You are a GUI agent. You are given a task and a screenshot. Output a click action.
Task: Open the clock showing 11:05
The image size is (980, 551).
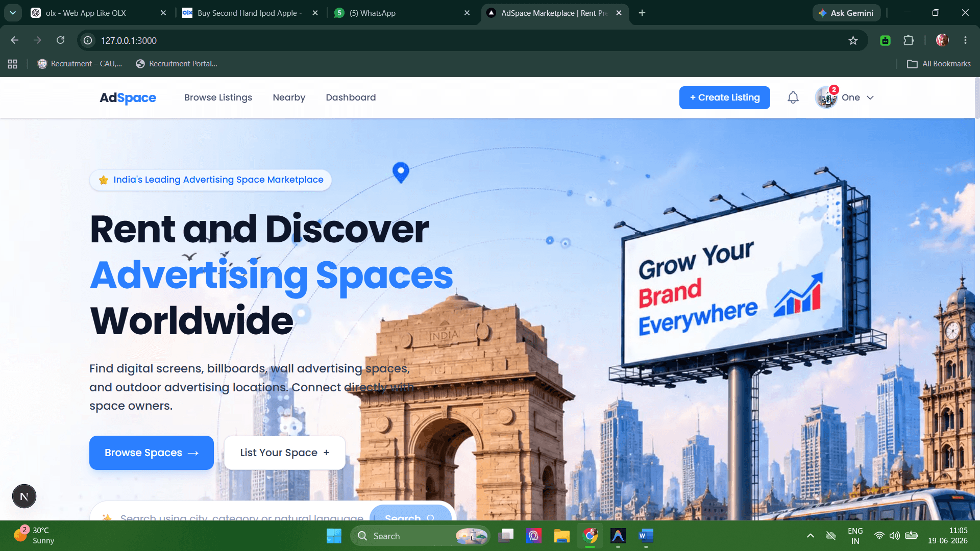(948, 536)
